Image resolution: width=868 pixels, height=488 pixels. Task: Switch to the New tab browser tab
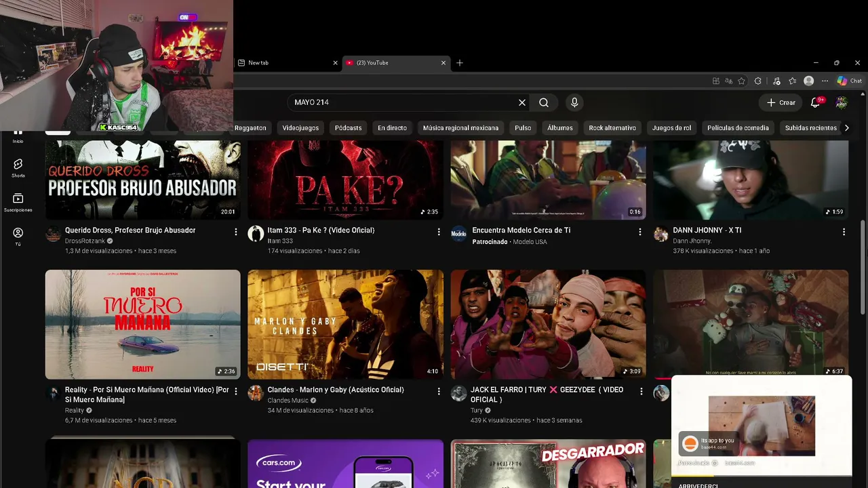287,63
